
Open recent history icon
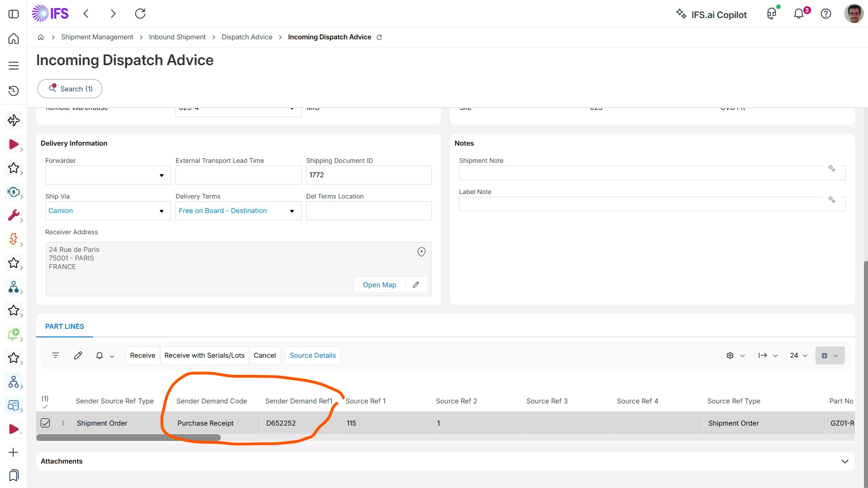coord(14,91)
